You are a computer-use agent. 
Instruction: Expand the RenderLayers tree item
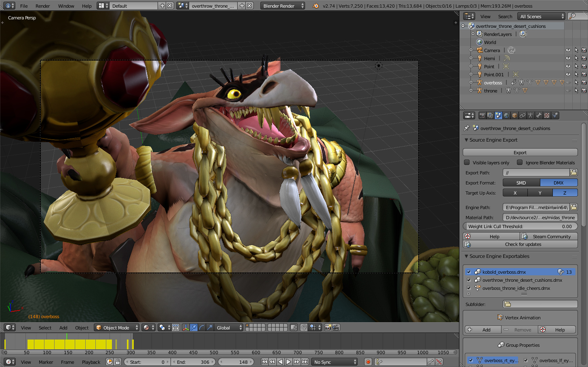click(473, 34)
